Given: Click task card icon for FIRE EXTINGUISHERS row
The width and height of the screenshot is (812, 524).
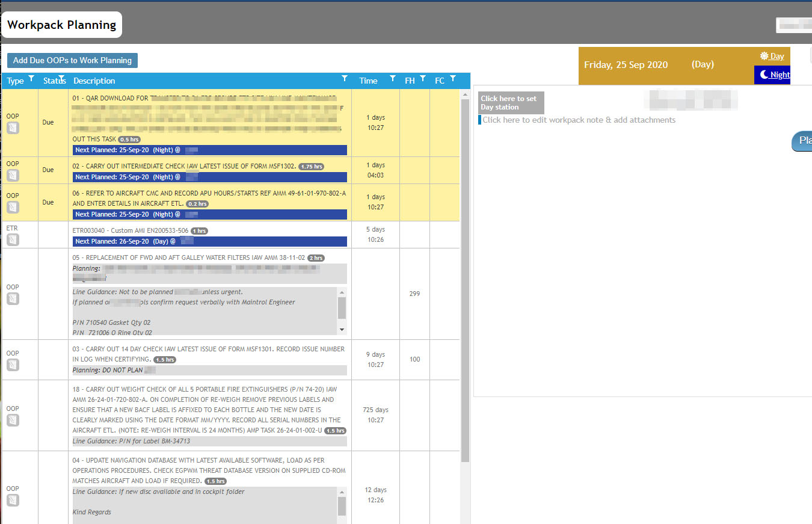Looking at the screenshot, I should pyautogui.click(x=13, y=420).
